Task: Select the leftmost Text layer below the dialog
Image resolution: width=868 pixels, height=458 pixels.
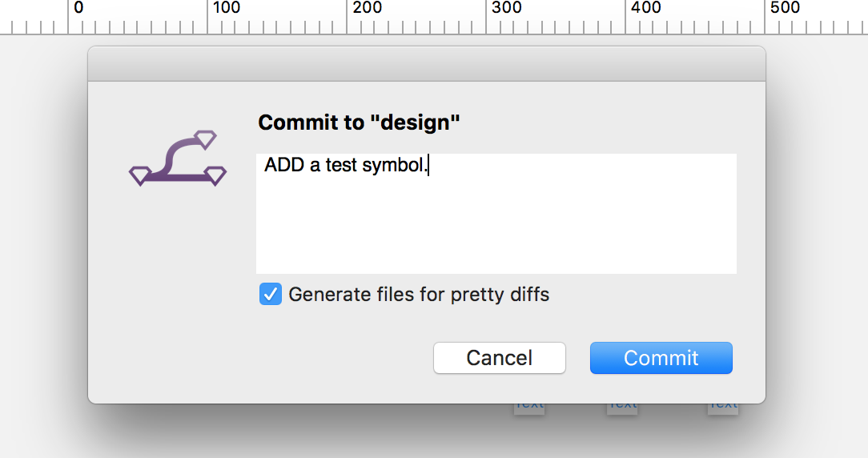Action: point(529,408)
